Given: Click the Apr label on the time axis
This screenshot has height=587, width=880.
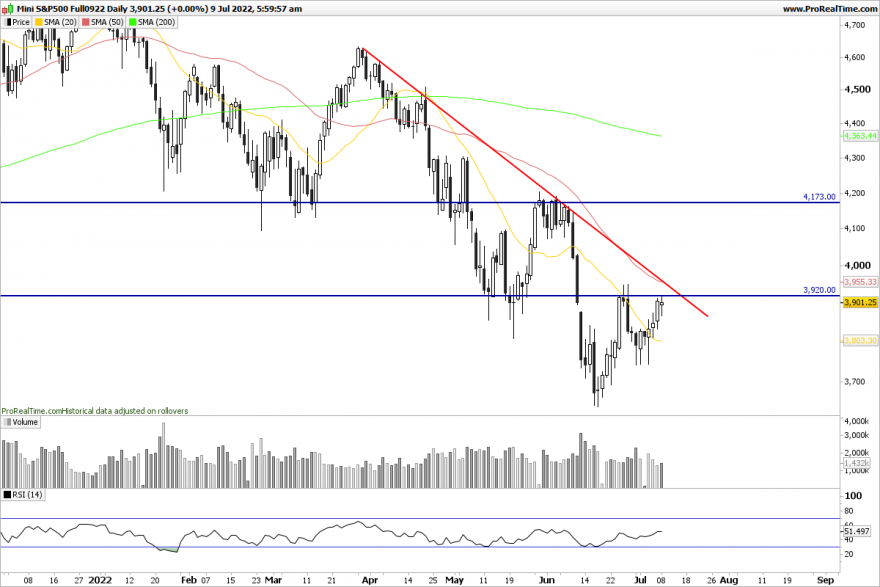Looking at the screenshot, I should [x=369, y=580].
